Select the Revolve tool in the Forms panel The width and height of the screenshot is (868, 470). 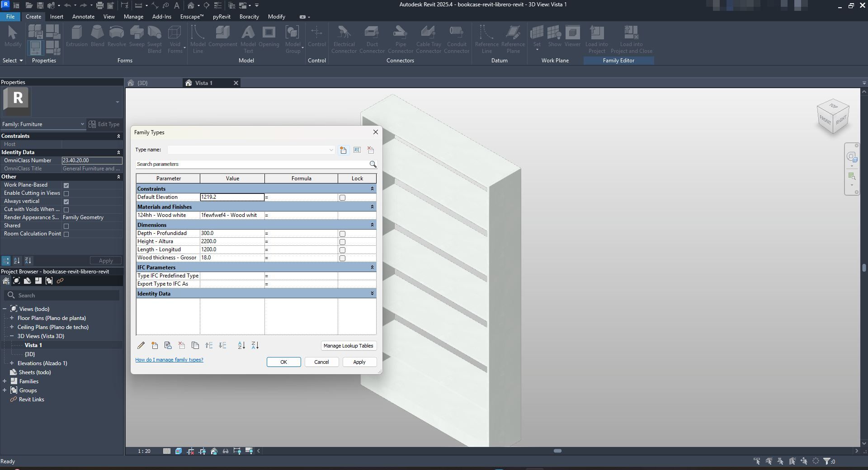117,36
